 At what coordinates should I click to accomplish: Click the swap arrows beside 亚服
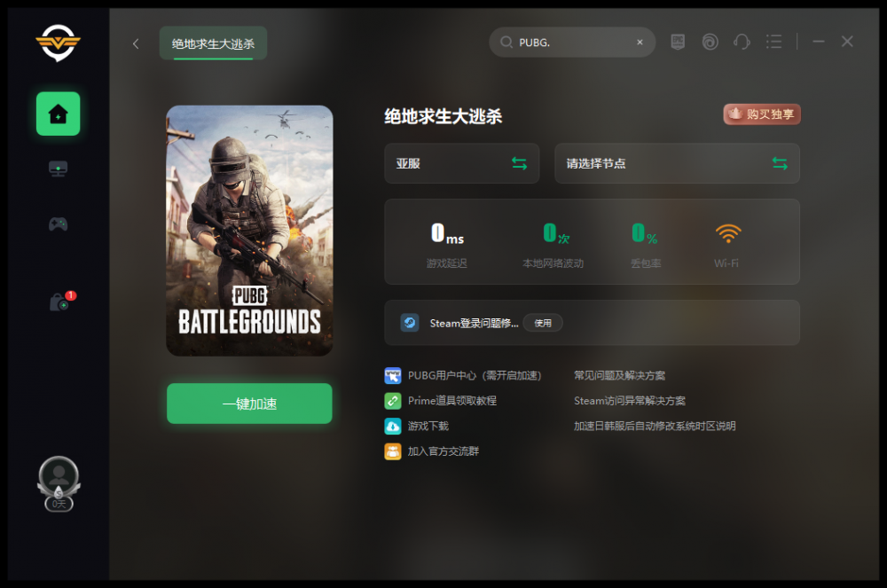click(x=519, y=163)
